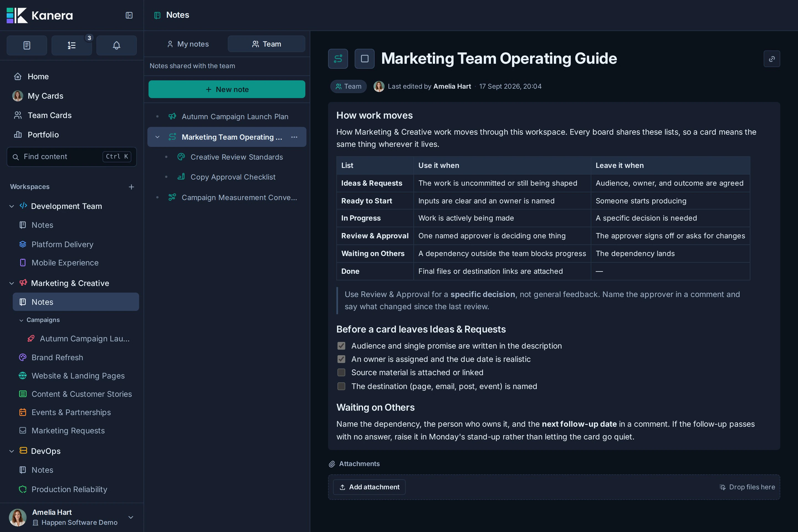
Task: Open Creative Review Standards note
Action: (x=227, y=157)
